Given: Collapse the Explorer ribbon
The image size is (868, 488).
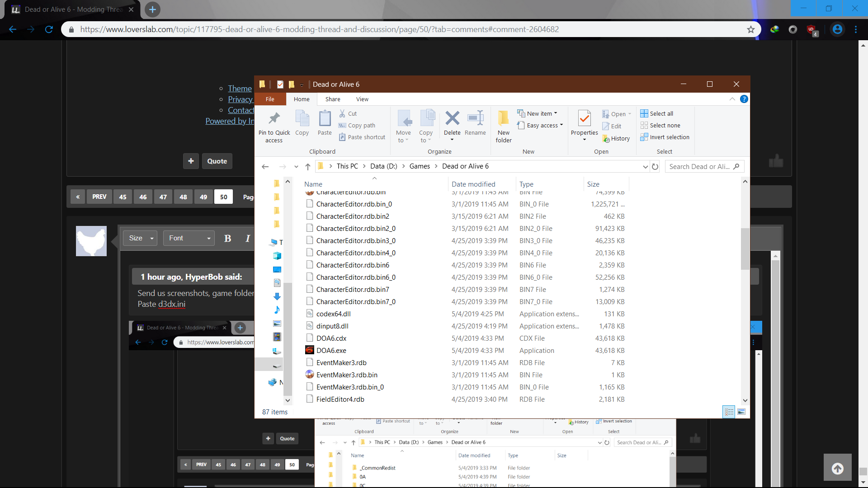Looking at the screenshot, I should coord(732,99).
